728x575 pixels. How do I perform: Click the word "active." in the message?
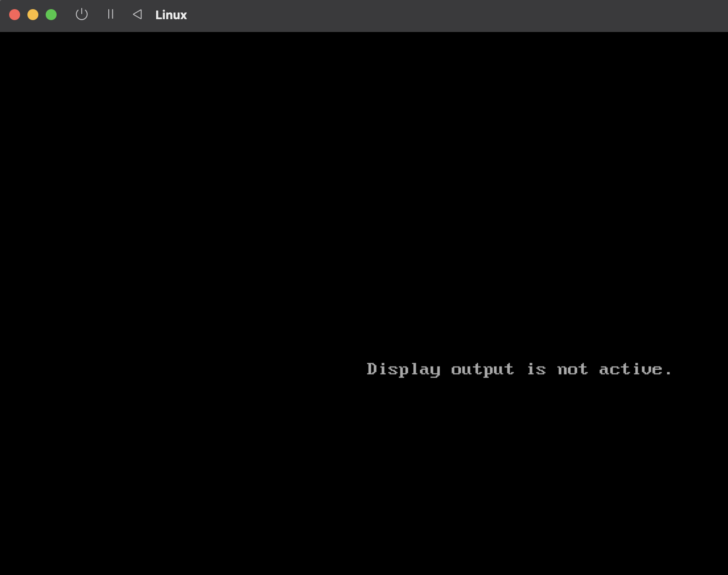pyautogui.click(x=635, y=369)
